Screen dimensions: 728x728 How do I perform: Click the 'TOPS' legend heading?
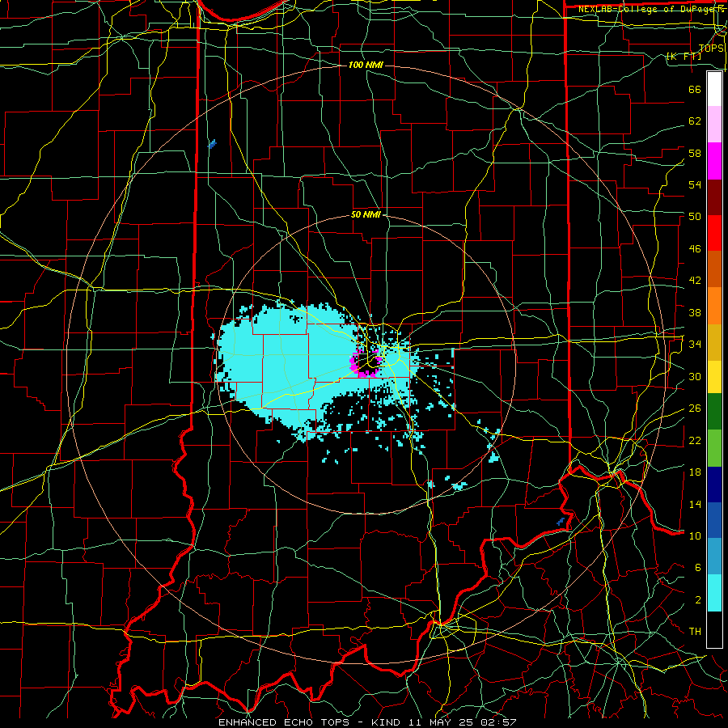point(711,49)
